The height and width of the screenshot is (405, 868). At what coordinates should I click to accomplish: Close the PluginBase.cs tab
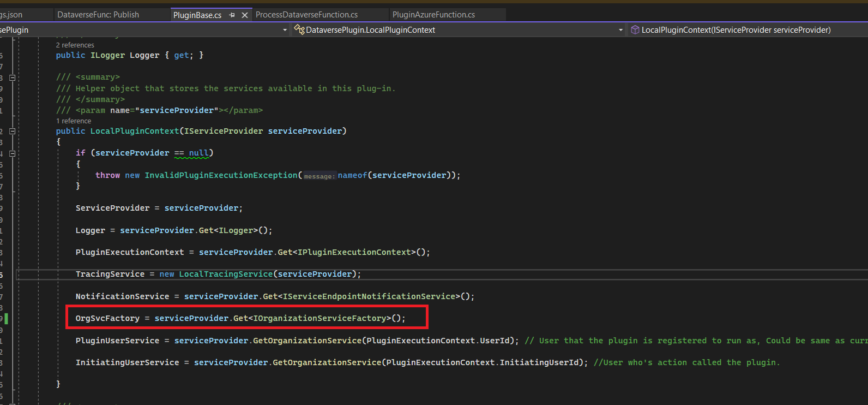[245, 15]
